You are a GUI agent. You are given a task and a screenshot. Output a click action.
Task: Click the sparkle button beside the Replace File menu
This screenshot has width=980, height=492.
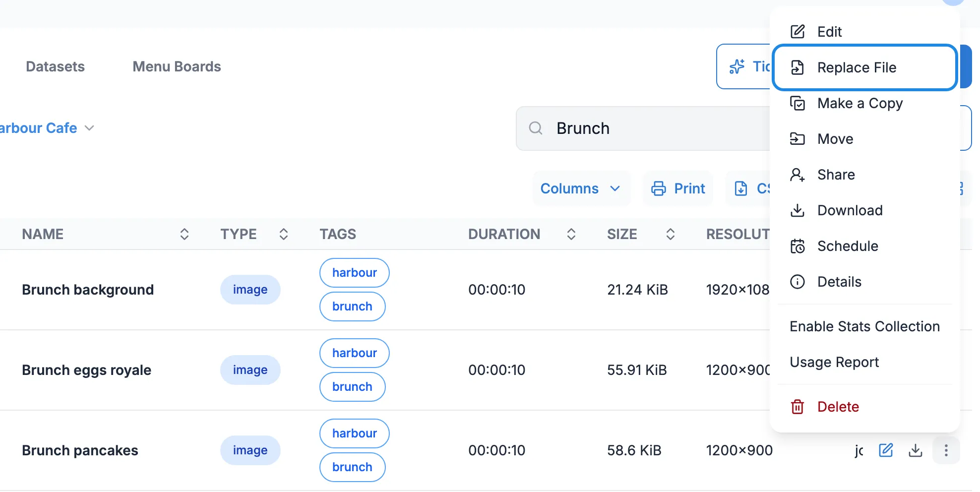[x=743, y=66]
